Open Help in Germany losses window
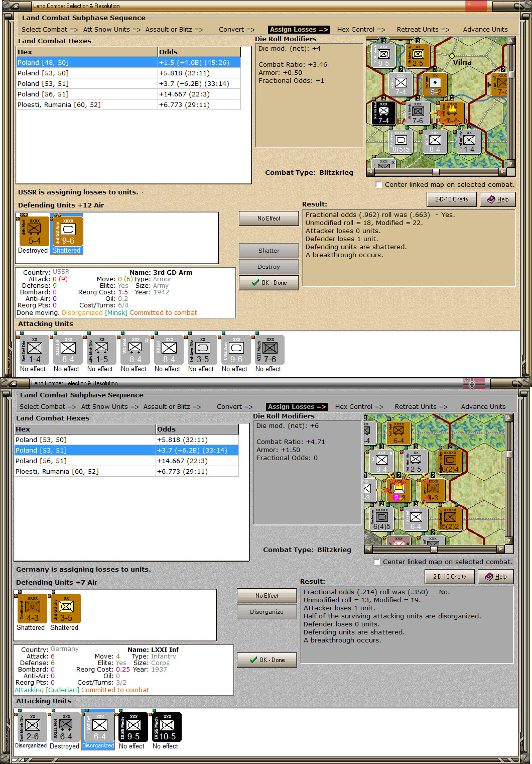532x764 pixels. click(x=496, y=577)
